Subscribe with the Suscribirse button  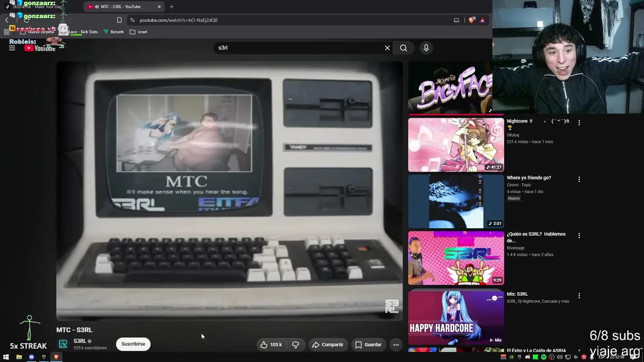tap(133, 344)
